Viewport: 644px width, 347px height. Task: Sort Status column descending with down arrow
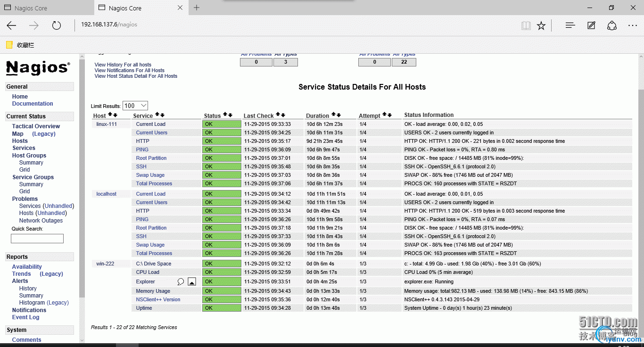pos(230,115)
